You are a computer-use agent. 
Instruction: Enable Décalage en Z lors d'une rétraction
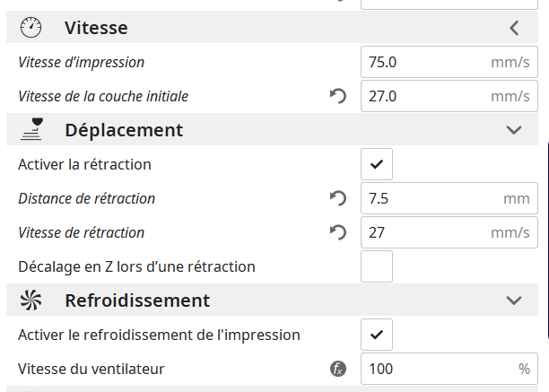pyautogui.click(x=377, y=266)
